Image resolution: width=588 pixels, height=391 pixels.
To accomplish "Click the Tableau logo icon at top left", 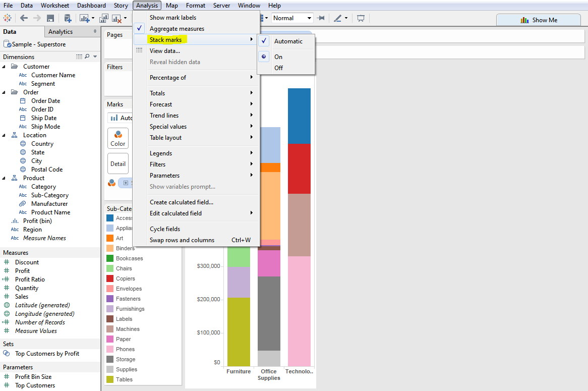I will [8, 18].
